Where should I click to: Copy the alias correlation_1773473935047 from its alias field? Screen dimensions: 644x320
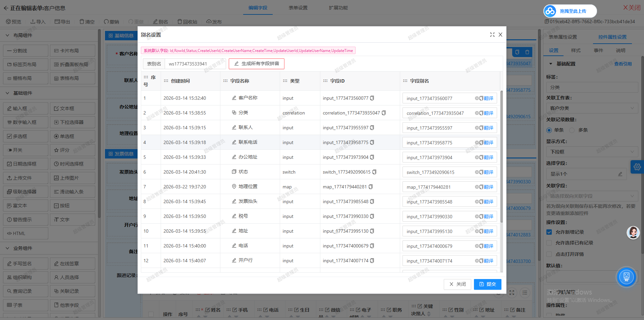[481, 113]
